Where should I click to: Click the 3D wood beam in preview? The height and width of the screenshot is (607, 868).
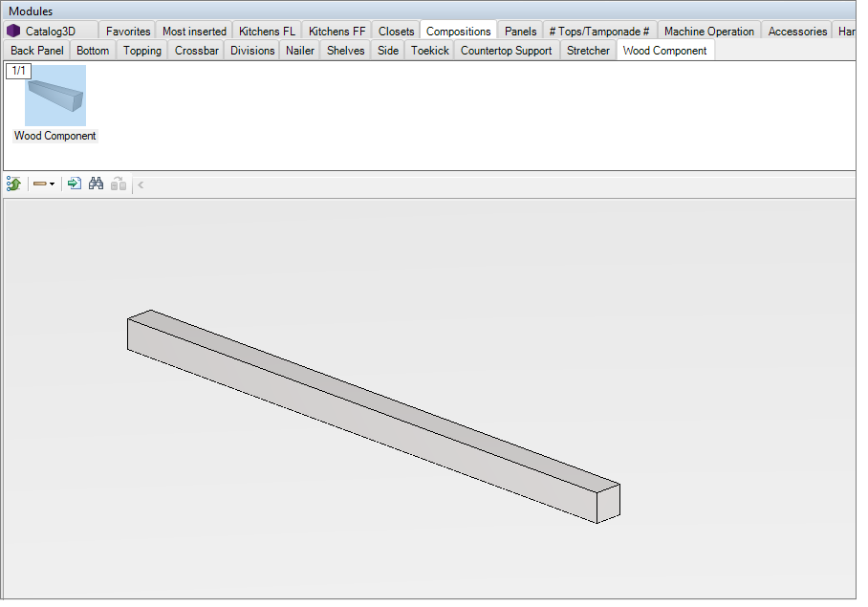373,416
